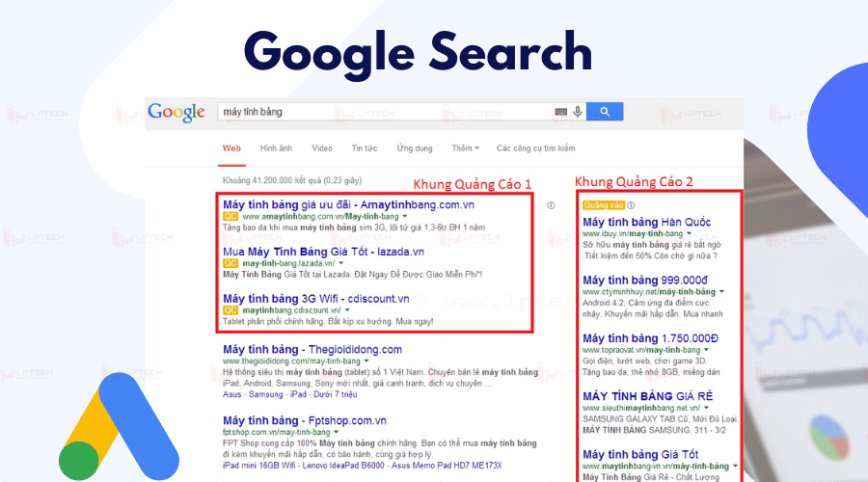868x482 pixels.
Task: Click the info icon next to Quảng cáo
Action: (x=631, y=205)
